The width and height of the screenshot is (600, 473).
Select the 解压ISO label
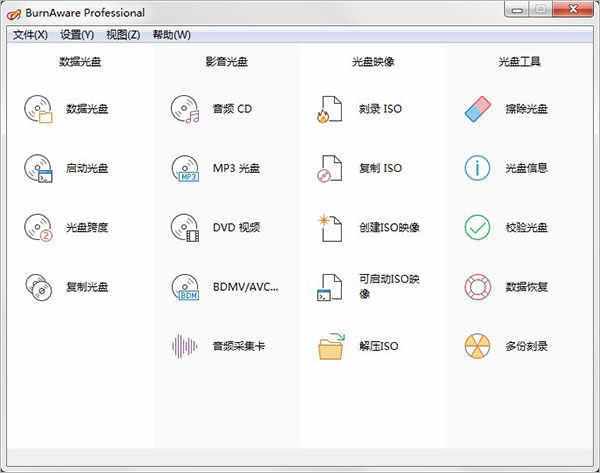coord(378,346)
